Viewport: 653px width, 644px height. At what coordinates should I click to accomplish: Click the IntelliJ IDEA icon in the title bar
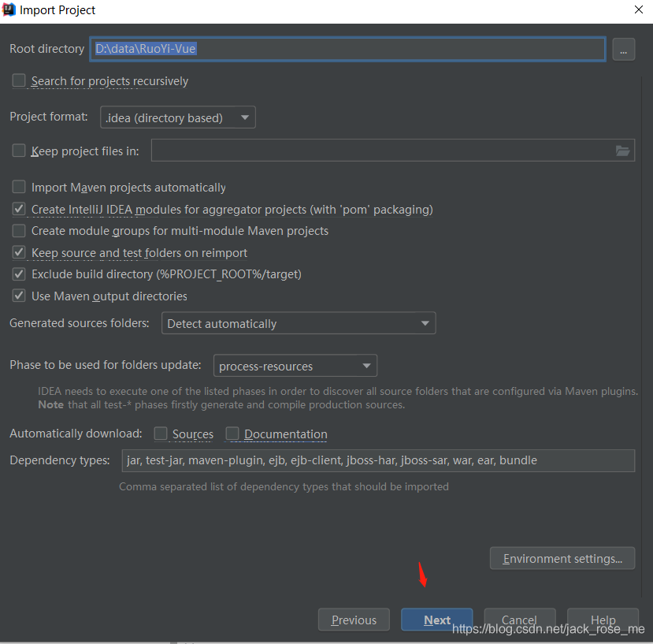click(9, 9)
